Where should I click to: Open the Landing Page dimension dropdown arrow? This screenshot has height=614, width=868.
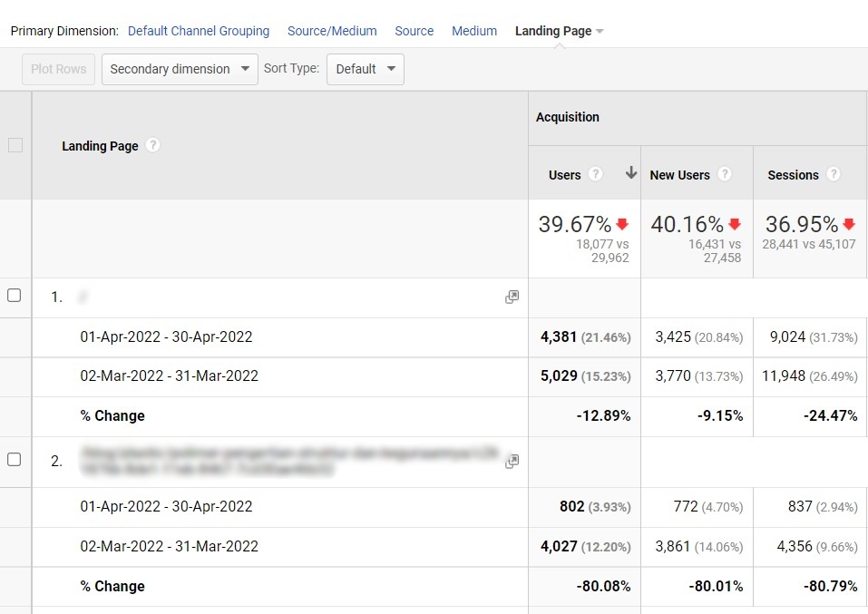point(600,32)
